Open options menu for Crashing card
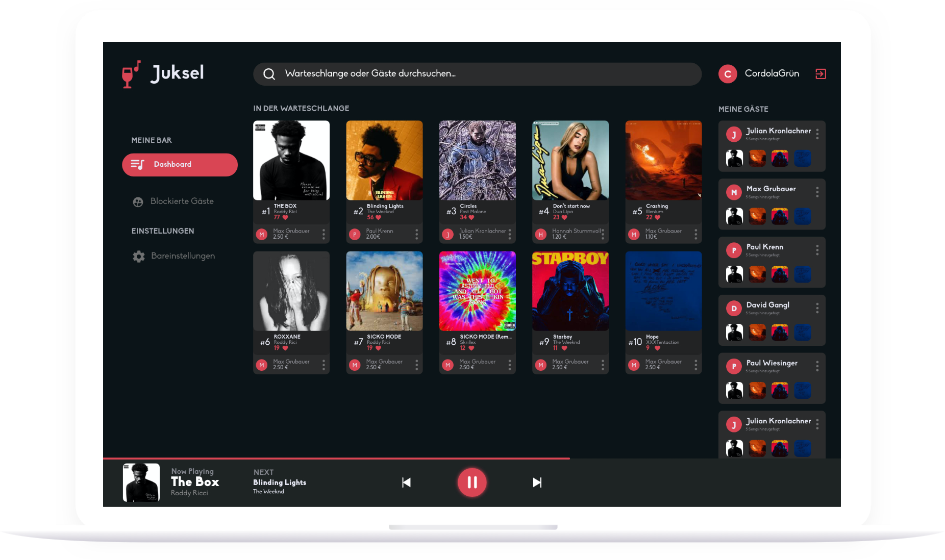This screenshot has height=560, width=945. (x=695, y=235)
